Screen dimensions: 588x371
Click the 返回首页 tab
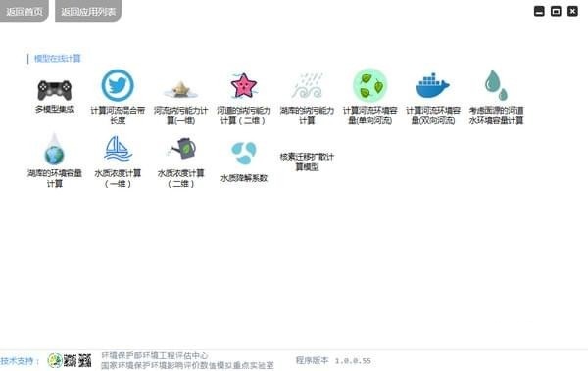pos(24,11)
